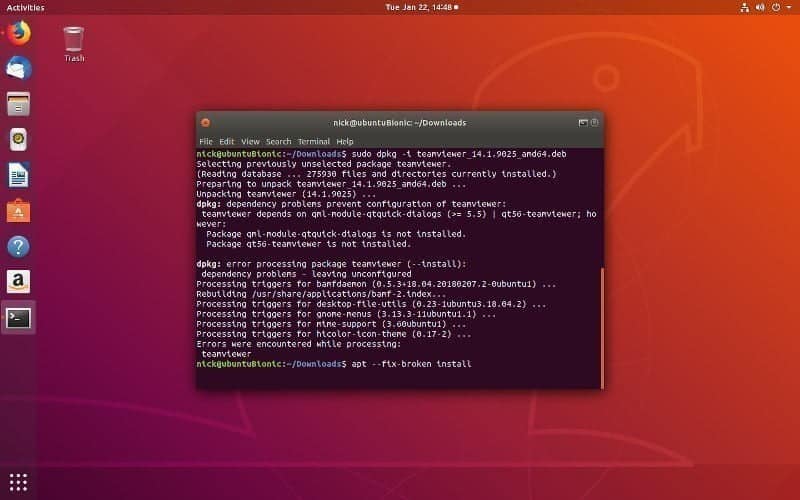Click the terminal window minimize button
Screen dimensions: 800x500
tap(583, 122)
